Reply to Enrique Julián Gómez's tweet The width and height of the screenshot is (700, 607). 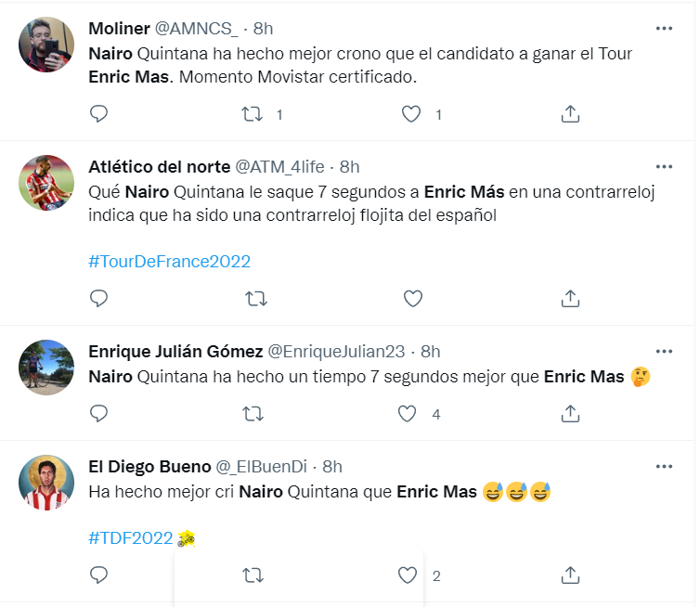click(99, 413)
